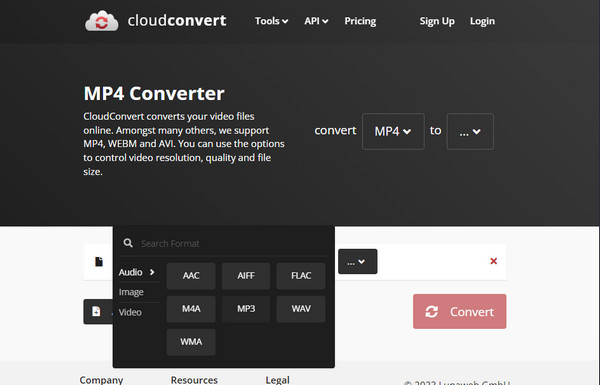This screenshot has width=600, height=385.
Task: Select the Video format category
Action: click(x=130, y=312)
